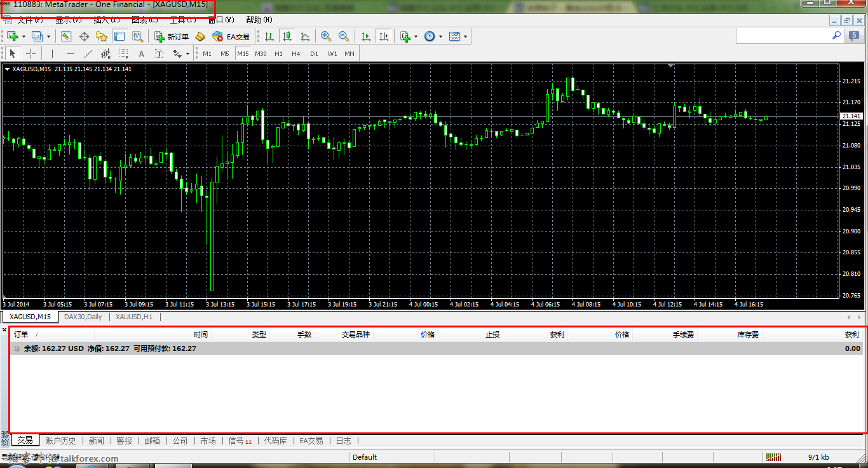Switch to W1 timeframe
The height and width of the screenshot is (468, 868).
tap(332, 53)
